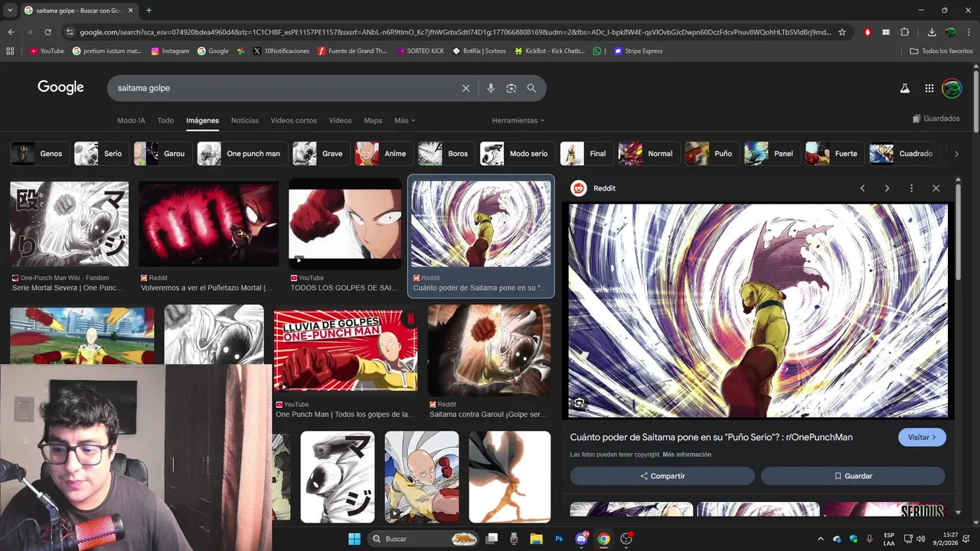The width and height of the screenshot is (980, 551).
Task: Show hidden system tray icons
Action: (x=821, y=539)
